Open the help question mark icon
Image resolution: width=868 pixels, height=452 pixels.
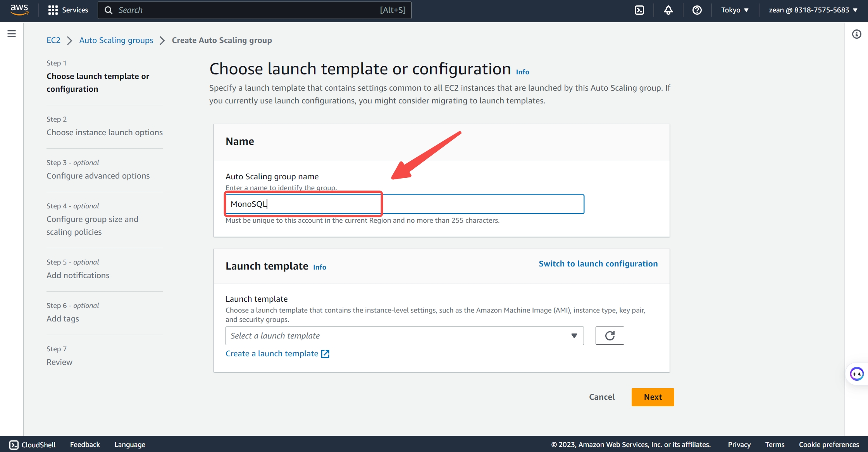tap(697, 10)
